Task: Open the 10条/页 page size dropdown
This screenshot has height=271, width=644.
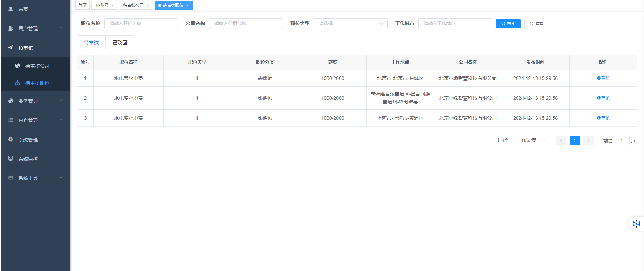Action: point(531,141)
